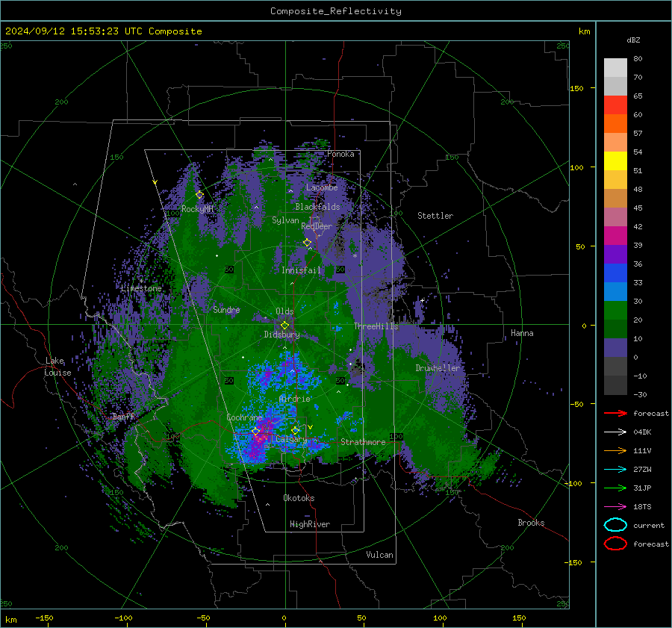Screen dimensions: 672x628
Task: Click the green 31JP arrow icon
Action: click(x=615, y=488)
